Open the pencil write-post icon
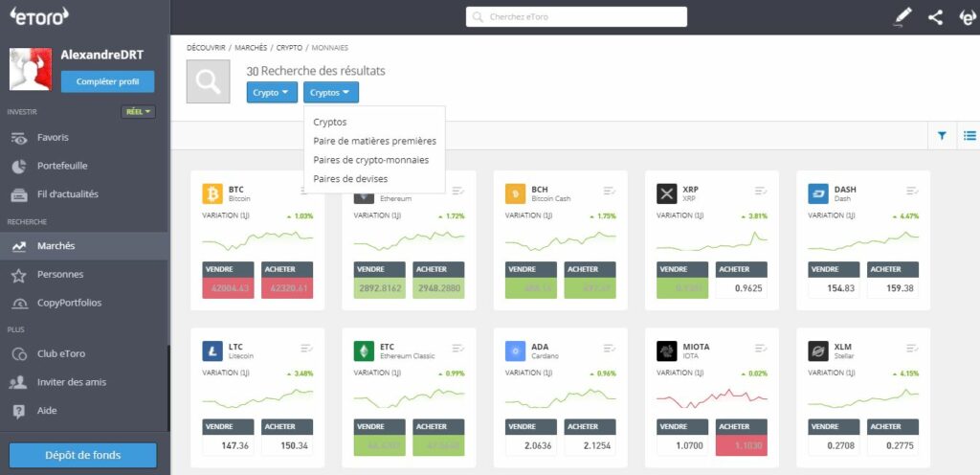 [902, 17]
